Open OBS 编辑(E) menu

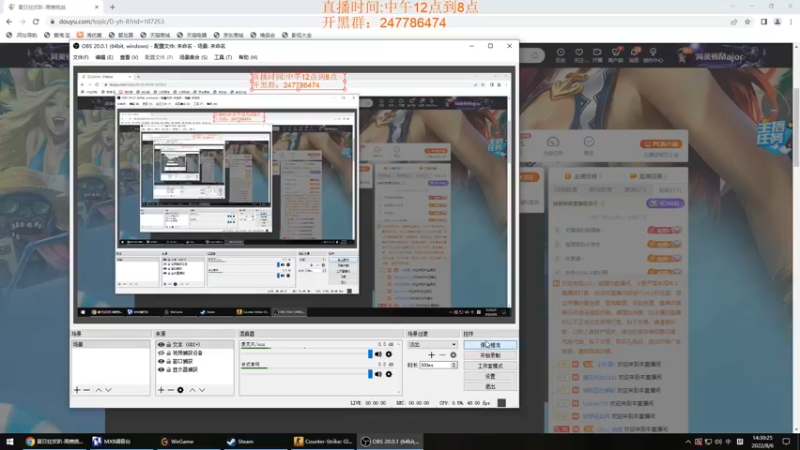coord(104,57)
